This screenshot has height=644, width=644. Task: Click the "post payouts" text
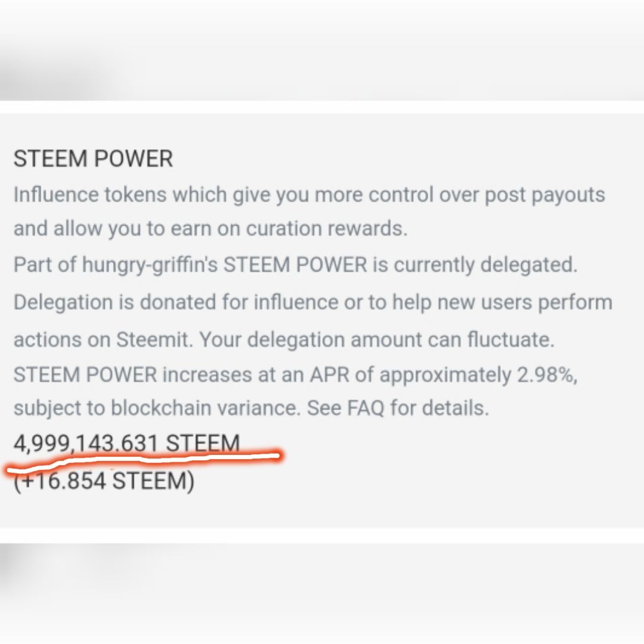544,195
